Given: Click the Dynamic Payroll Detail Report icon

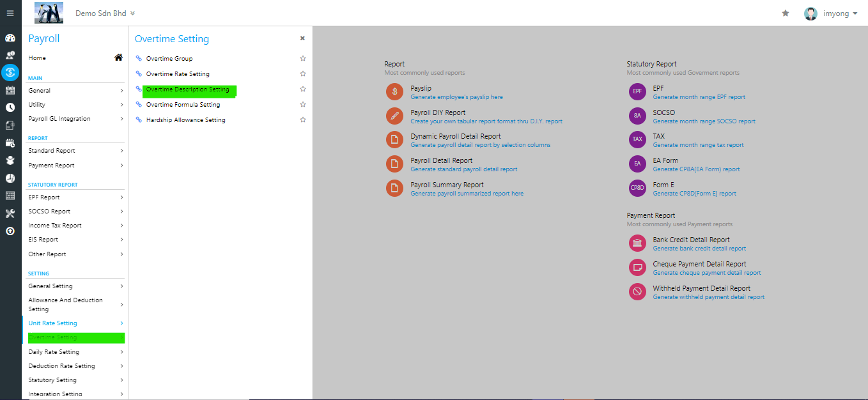Looking at the screenshot, I should point(395,140).
